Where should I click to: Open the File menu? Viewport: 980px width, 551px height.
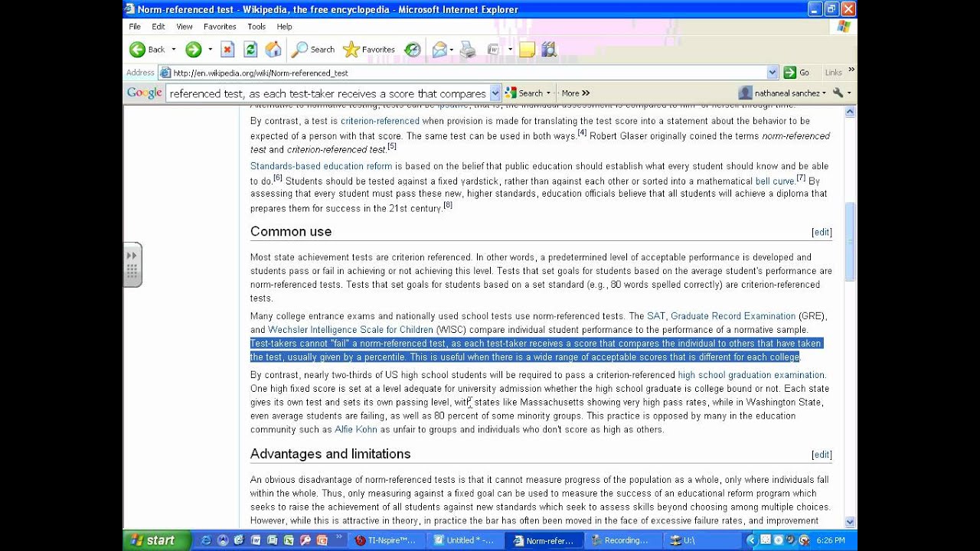pos(135,27)
